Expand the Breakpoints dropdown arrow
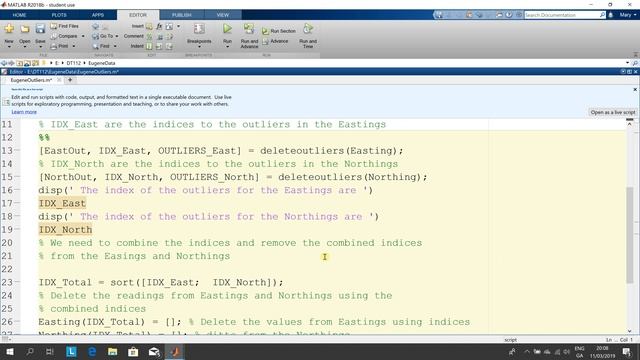 (x=199, y=47)
